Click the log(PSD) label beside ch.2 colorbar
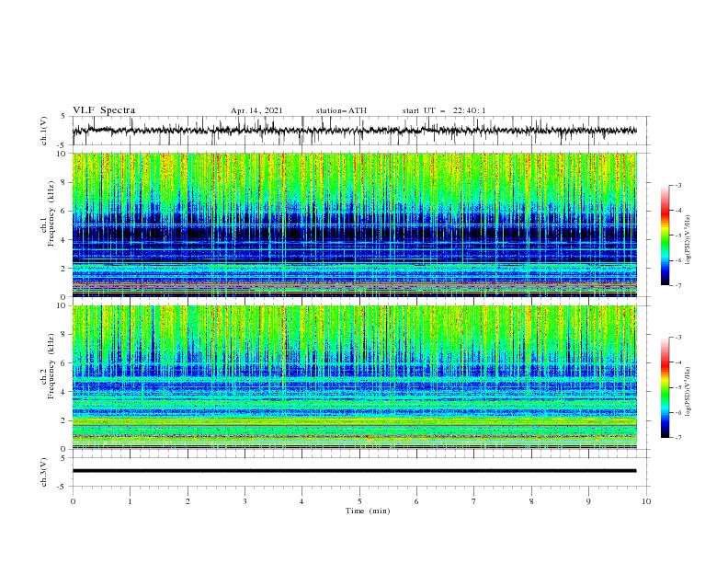 [688, 392]
